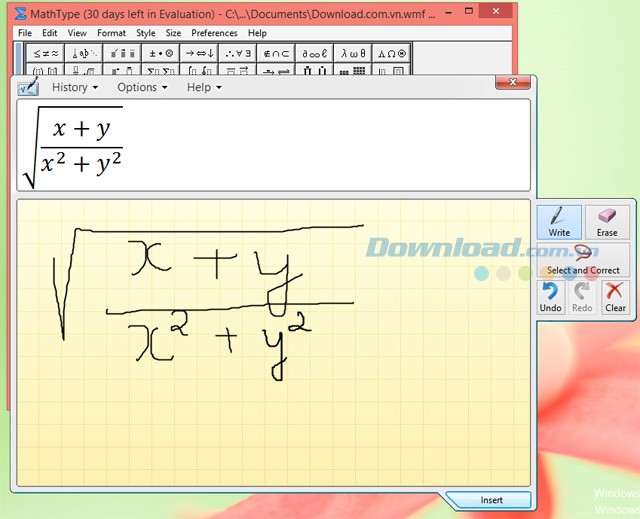
Task: Expand the Help dropdown in Math Input Panel
Action: point(204,87)
